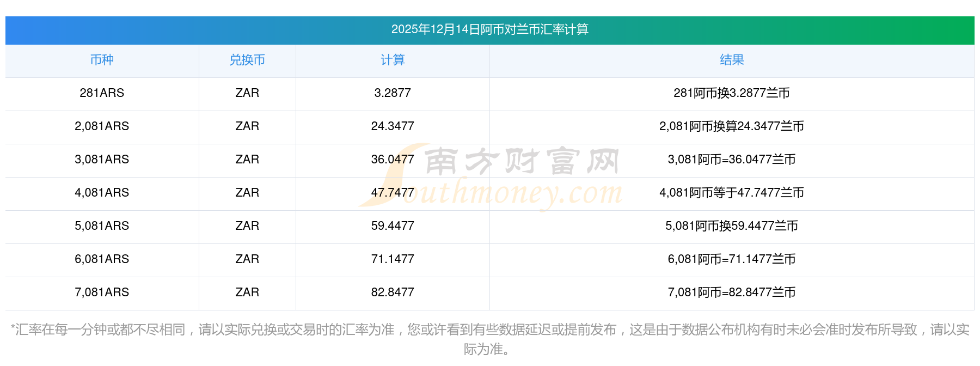980x366 pixels.
Task: Click result 3,081阿币=36.0477兰币
Action: 732,160
